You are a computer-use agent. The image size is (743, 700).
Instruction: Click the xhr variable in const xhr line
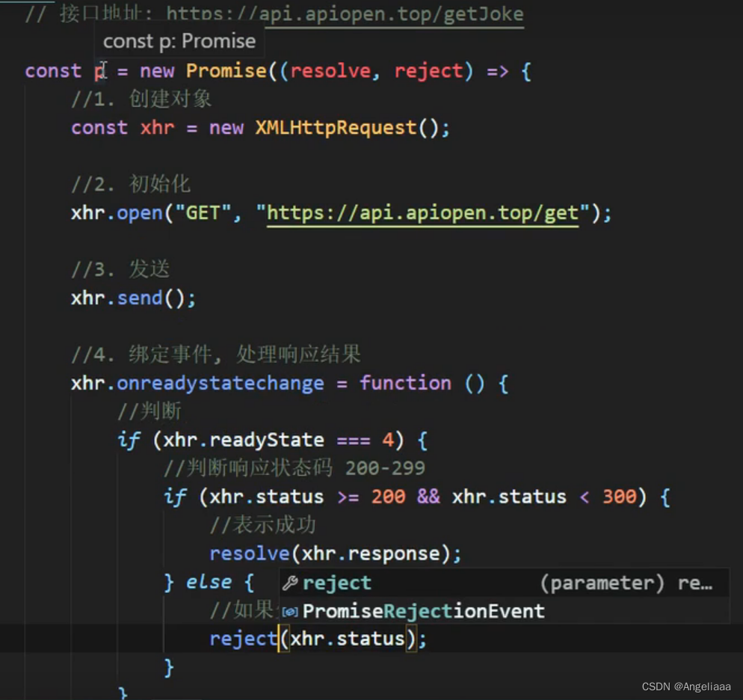point(157,127)
